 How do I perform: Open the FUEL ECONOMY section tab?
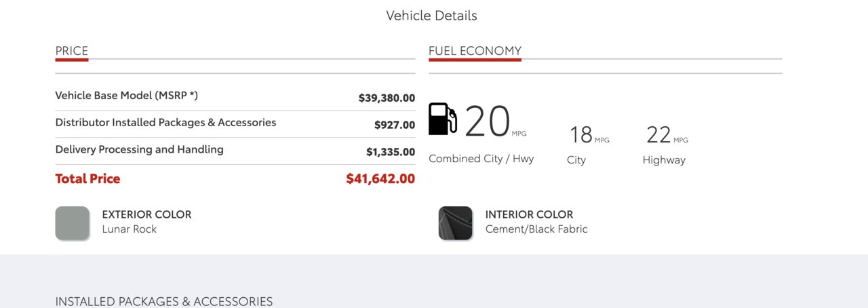pos(475,51)
